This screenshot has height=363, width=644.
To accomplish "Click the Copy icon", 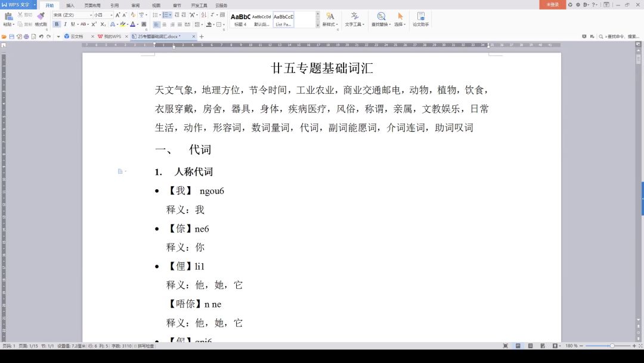I will [x=20, y=24].
